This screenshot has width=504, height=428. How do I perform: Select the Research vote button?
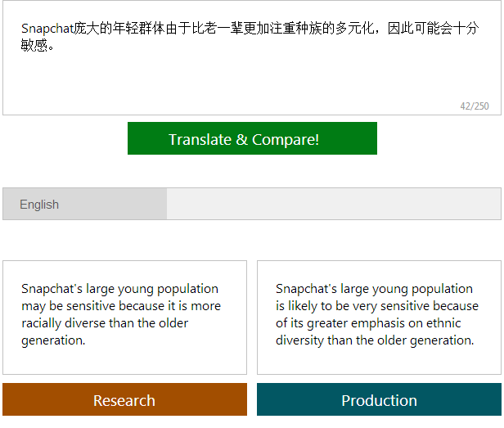tap(124, 399)
